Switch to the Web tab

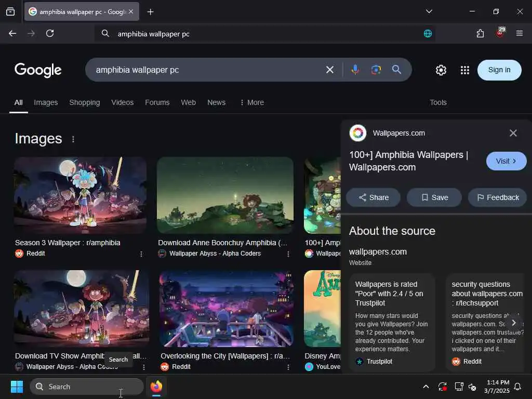point(188,102)
